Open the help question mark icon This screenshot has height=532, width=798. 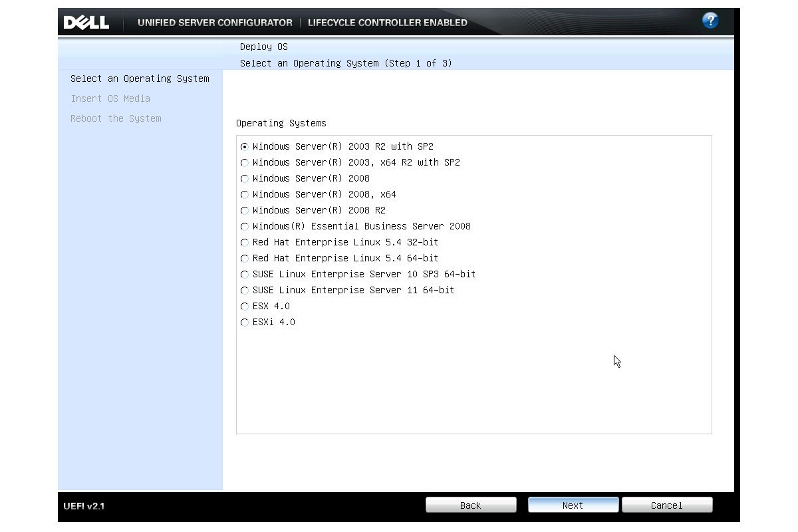tap(710, 21)
